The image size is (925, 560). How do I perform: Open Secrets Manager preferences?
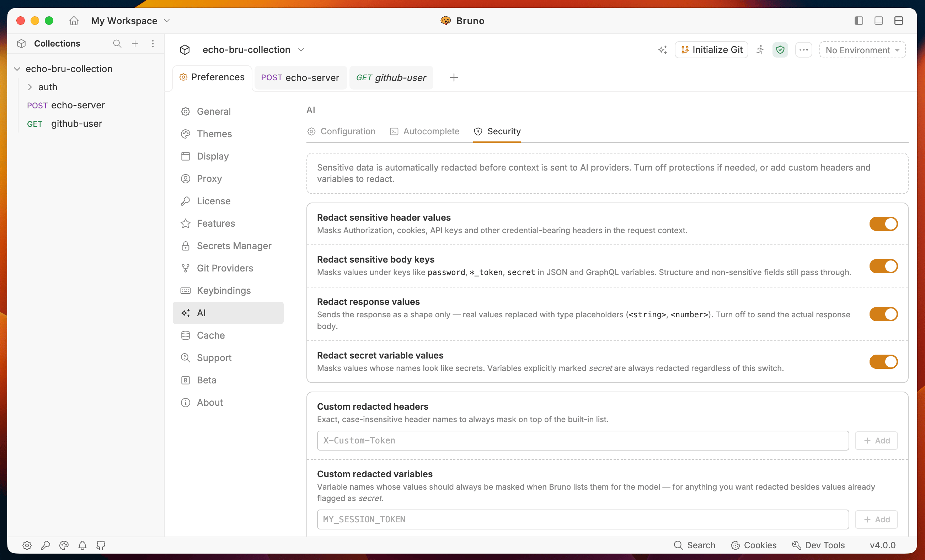(228, 246)
